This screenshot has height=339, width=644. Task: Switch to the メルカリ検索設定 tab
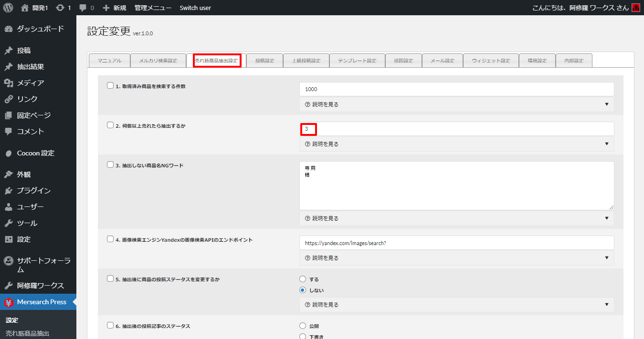158,61
